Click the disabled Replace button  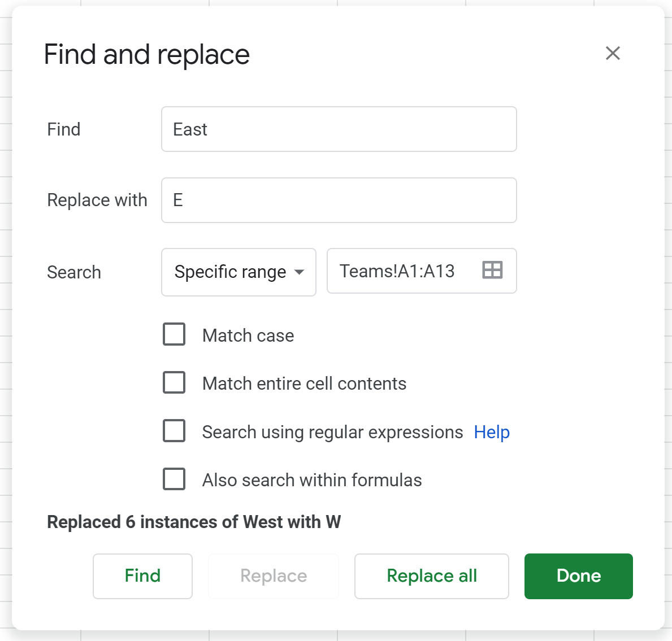[x=273, y=576]
